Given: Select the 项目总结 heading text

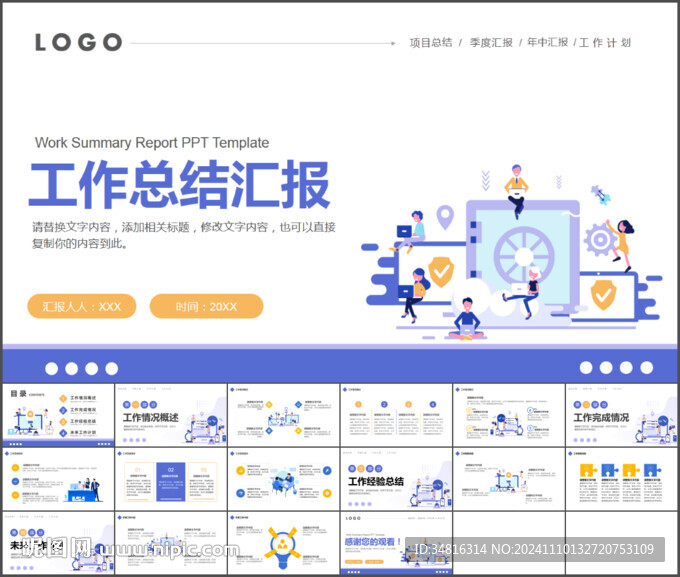Looking at the screenshot, I should (431, 43).
